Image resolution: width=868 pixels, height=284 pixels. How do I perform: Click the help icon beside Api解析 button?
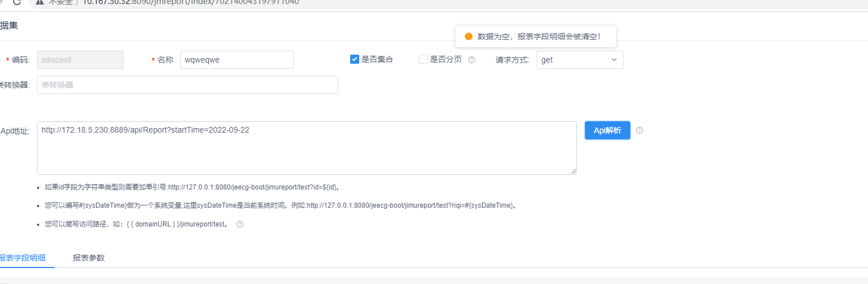coord(639,130)
